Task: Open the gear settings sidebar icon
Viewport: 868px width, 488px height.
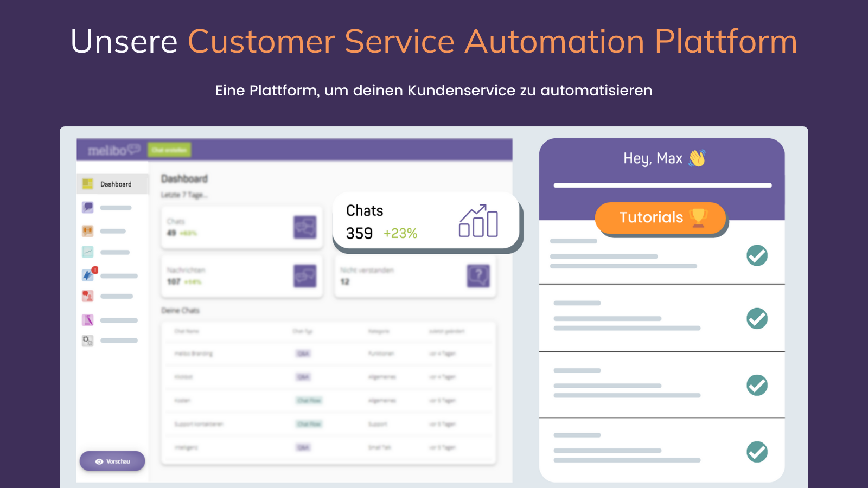Action: (x=87, y=341)
